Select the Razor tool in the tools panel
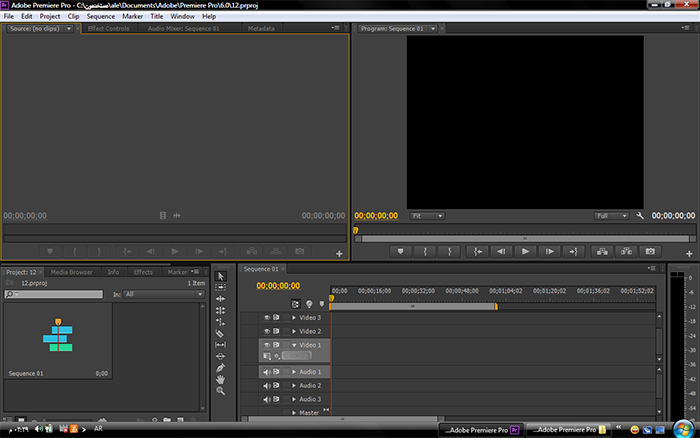 tap(221, 333)
